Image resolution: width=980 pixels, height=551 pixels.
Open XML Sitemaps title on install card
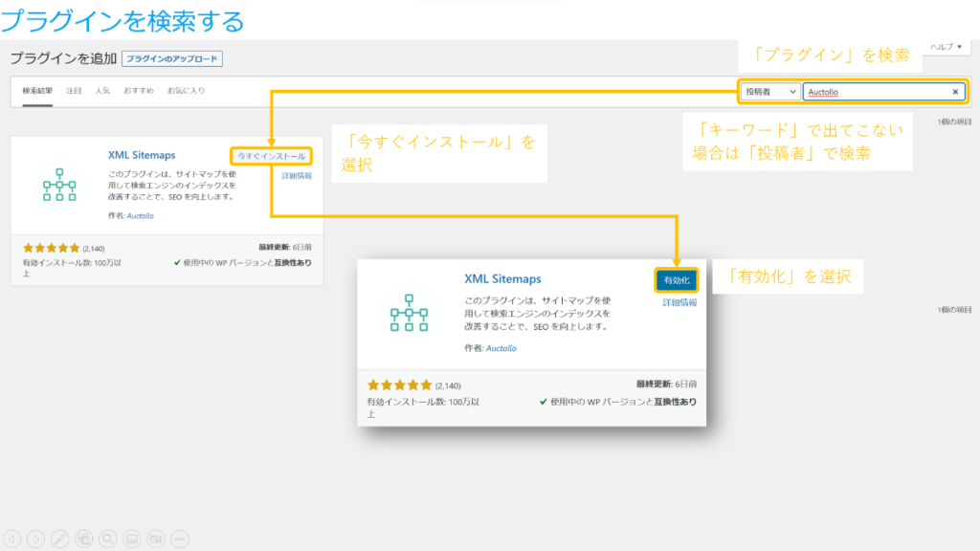pos(142,155)
